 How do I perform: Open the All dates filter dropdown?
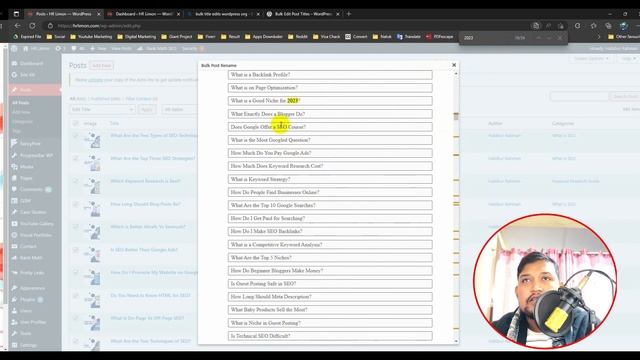pyautogui.click(x=180, y=109)
